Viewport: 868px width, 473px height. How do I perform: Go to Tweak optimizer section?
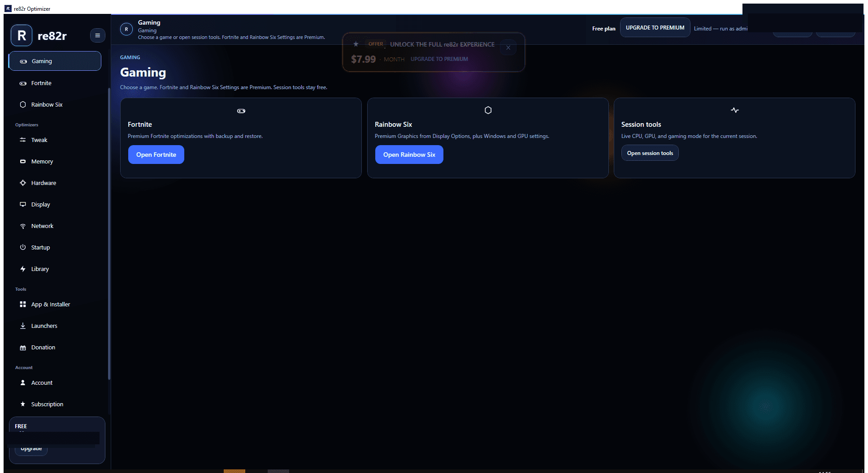click(39, 140)
